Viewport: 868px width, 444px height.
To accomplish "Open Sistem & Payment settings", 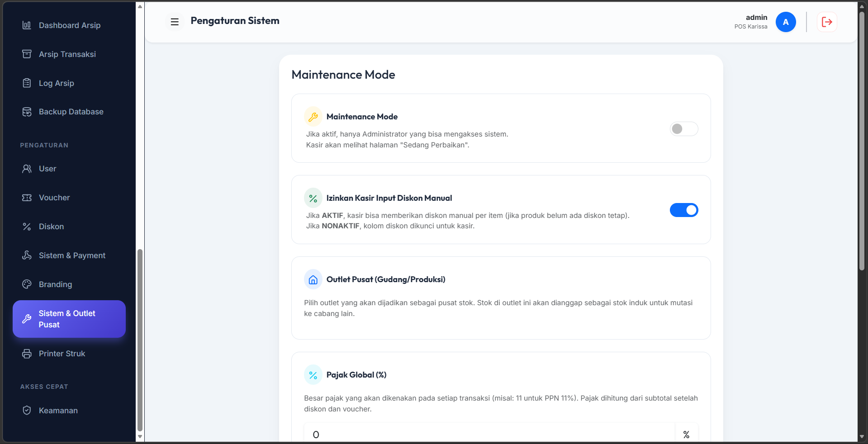I will click(x=69, y=255).
